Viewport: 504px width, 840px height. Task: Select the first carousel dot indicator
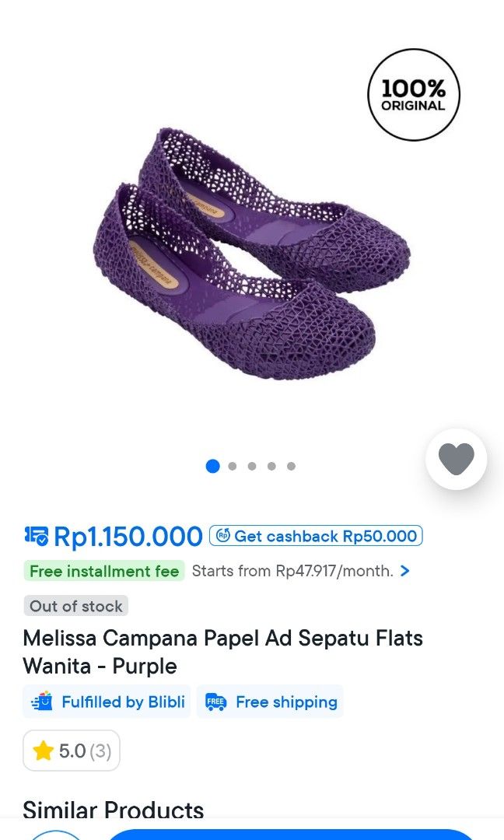point(212,465)
